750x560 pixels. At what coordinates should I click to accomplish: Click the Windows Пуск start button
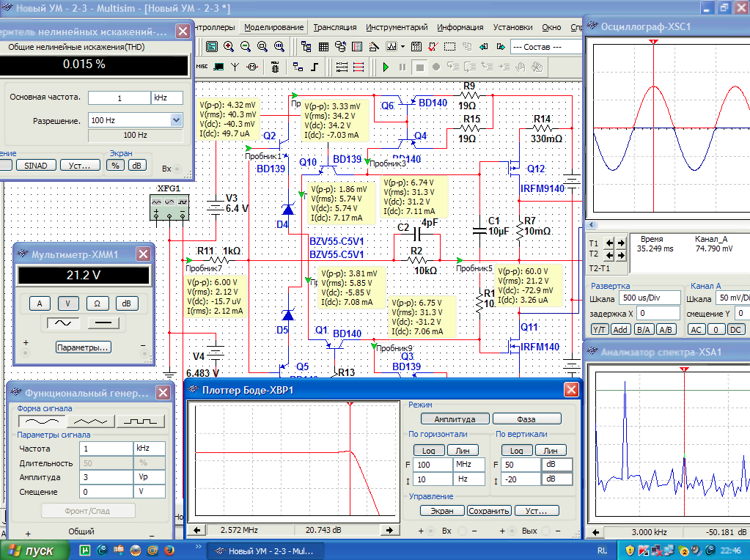coord(34,550)
